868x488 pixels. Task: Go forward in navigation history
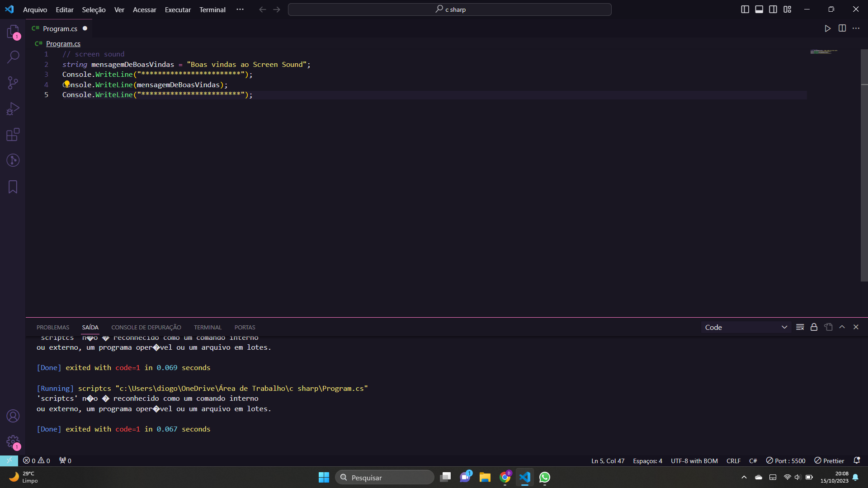[277, 9]
